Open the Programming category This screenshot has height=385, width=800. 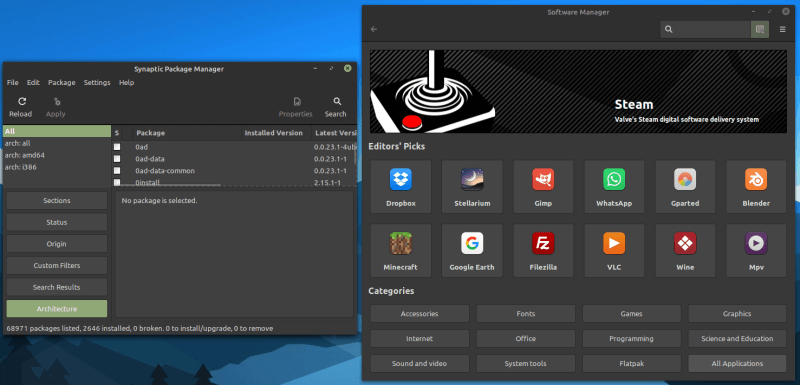tap(632, 339)
